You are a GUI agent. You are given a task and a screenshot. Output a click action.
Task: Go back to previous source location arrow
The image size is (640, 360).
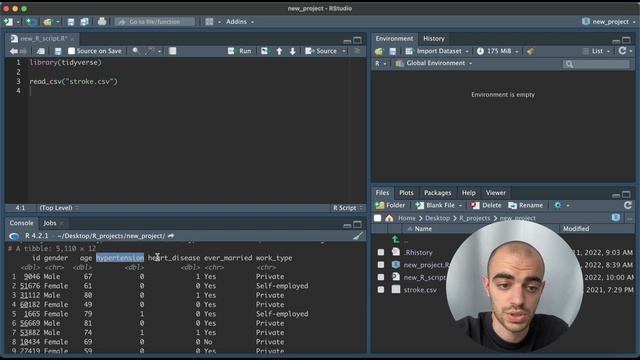[13, 51]
